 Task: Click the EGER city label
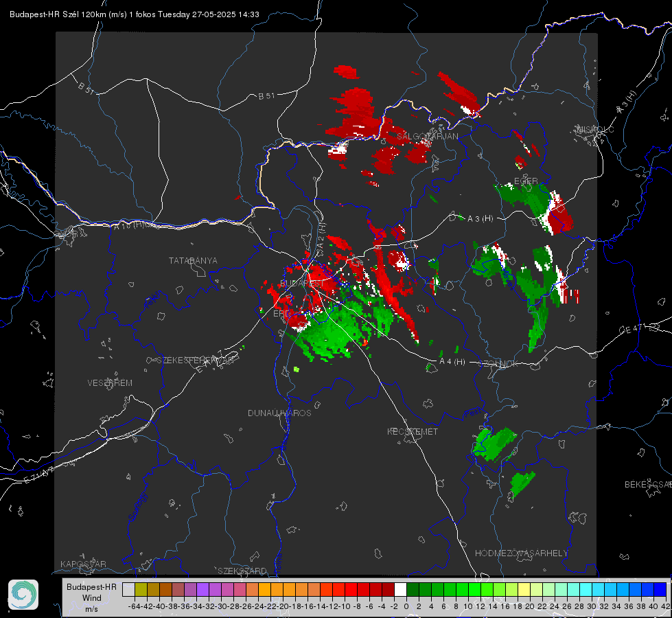click(526, 181)
